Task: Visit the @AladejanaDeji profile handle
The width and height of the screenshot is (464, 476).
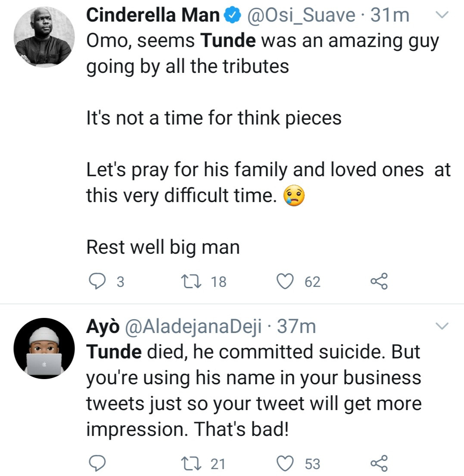Action: (193, 327)
